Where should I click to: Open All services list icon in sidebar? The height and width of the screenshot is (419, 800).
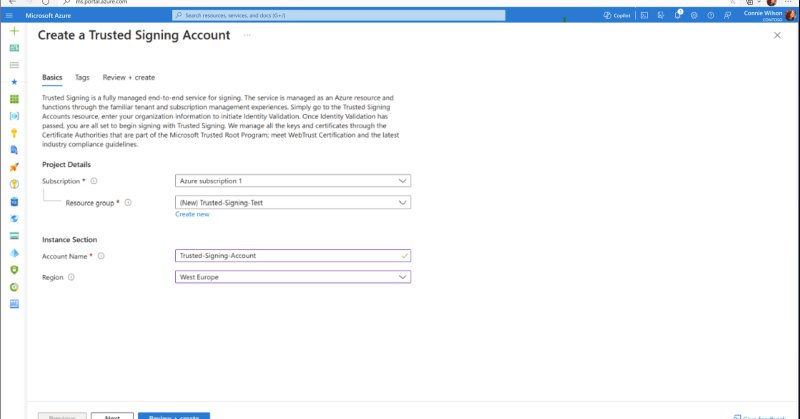click(14, 65)
